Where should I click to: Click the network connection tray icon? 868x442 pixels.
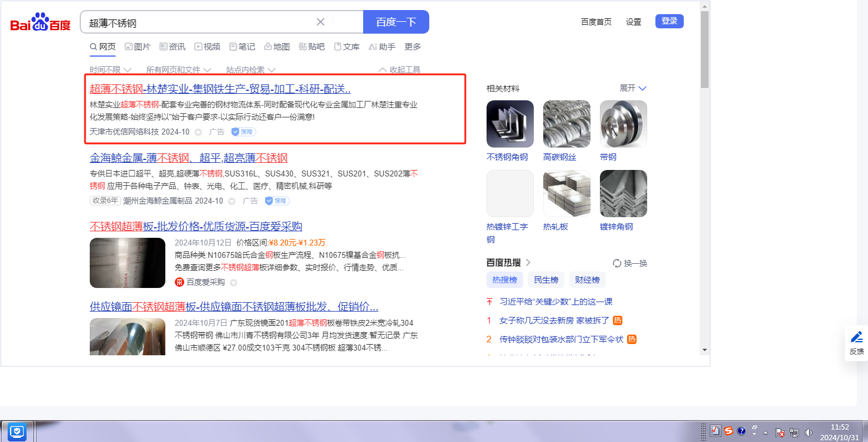click(x=794, y=432)
